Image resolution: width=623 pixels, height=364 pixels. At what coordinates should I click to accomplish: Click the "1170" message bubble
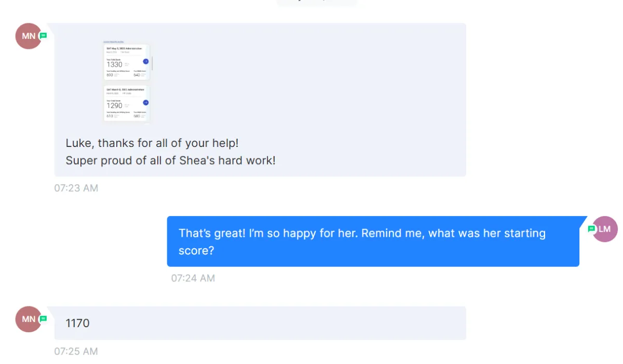tap(260, 323)
